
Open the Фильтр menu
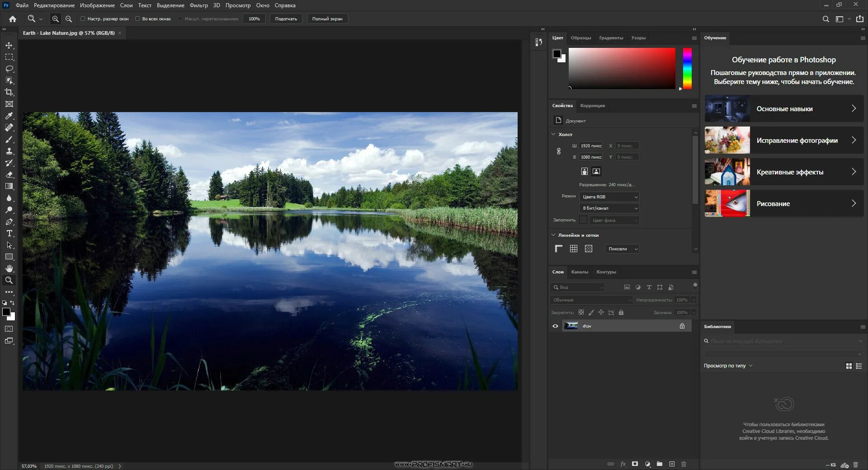[198, 5]
